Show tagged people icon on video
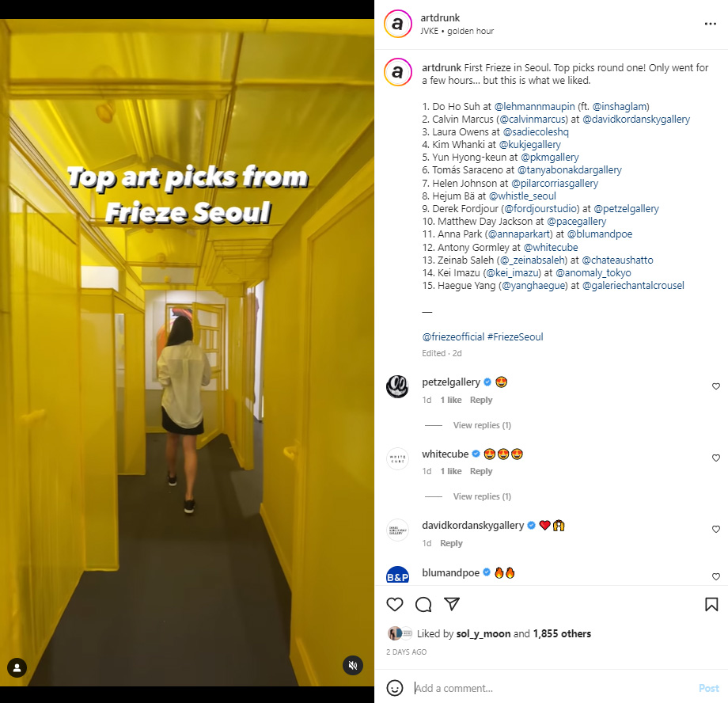Viewport: 728px width, 703px height. click(x=17, y=667)
